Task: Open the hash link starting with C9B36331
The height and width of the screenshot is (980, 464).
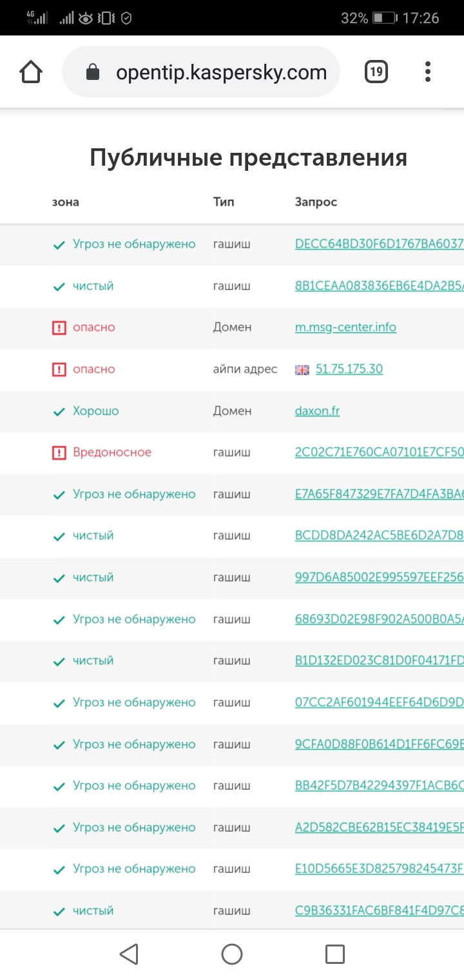Action: 379,911
